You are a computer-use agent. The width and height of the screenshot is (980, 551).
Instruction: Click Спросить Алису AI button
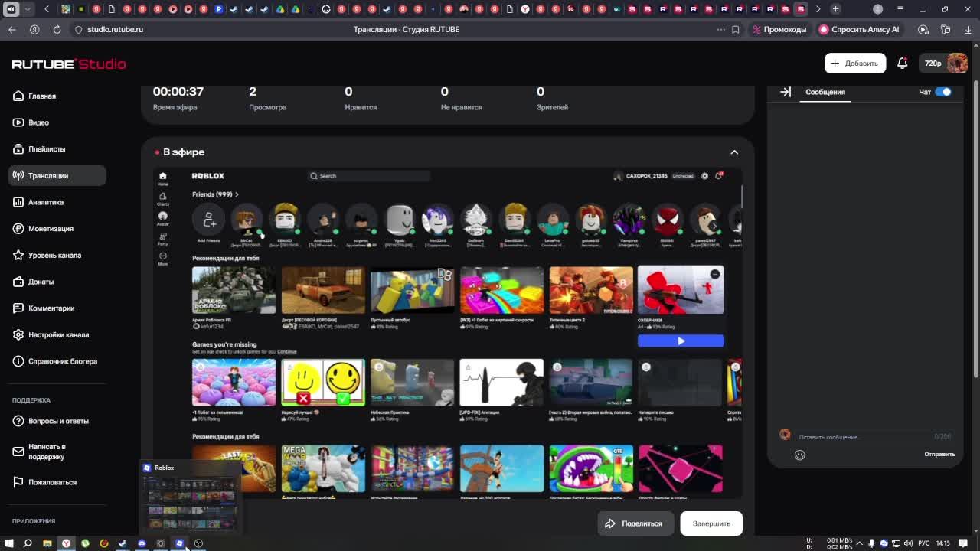click(859, 29)
